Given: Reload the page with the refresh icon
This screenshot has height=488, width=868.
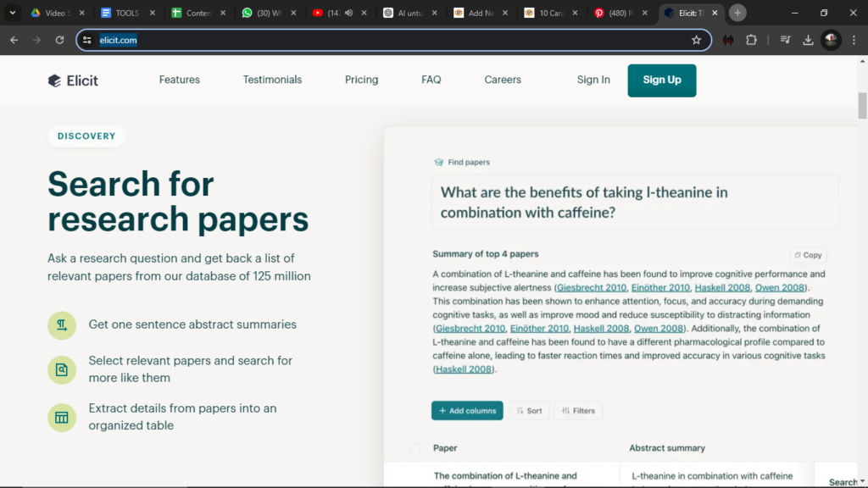Looking at the screenshot, I should [x=59, y=40].
